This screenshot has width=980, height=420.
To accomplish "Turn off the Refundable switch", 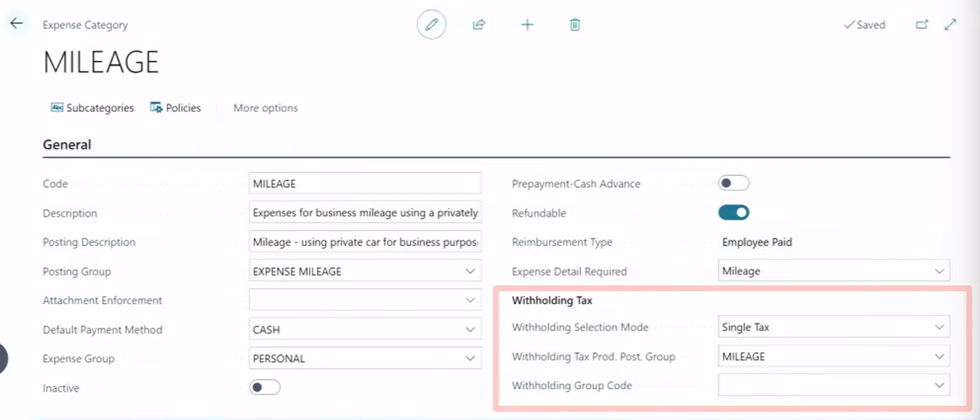I will click(734, 213).
